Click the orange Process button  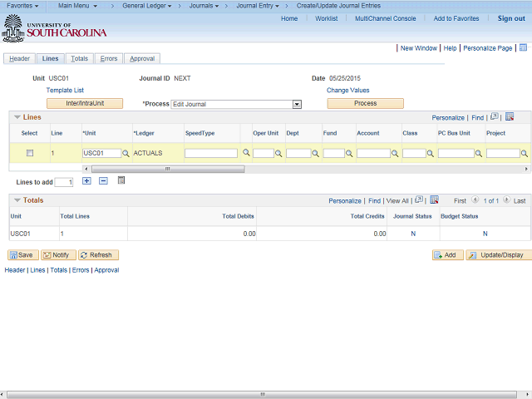tap(366, 103)
